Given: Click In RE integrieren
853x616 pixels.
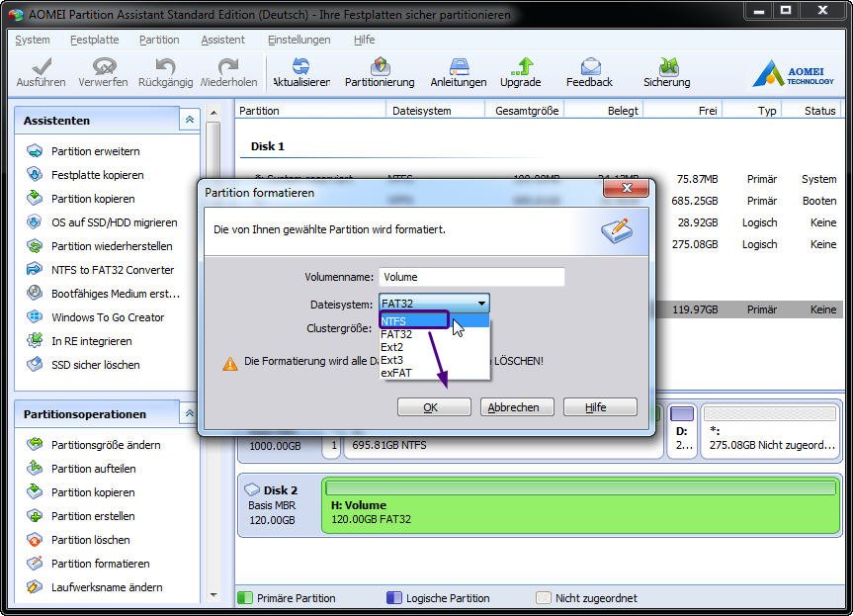Looking at the screenshot, I should pyautogui.click(x=91, y=341).
